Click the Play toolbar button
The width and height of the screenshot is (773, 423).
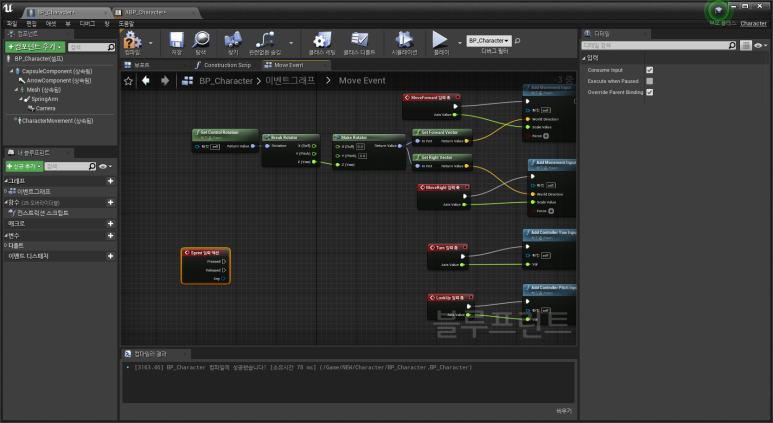pos(440,39)
